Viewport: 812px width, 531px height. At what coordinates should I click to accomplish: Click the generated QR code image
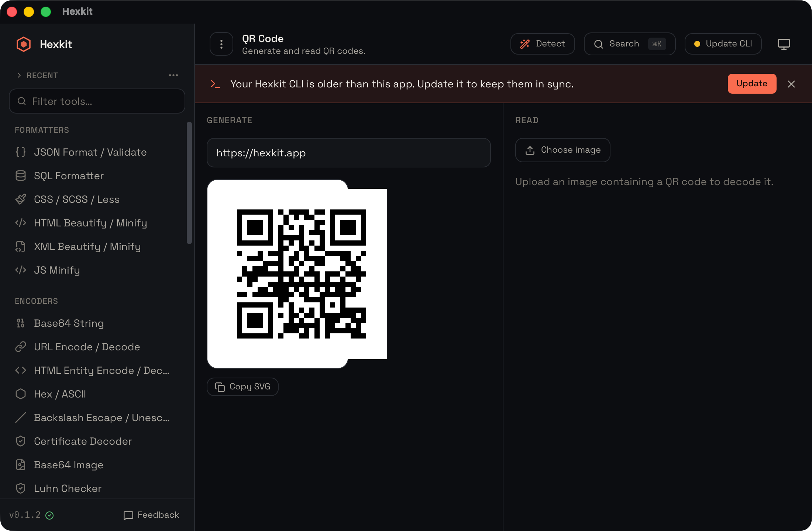click(x=302, y=274)
